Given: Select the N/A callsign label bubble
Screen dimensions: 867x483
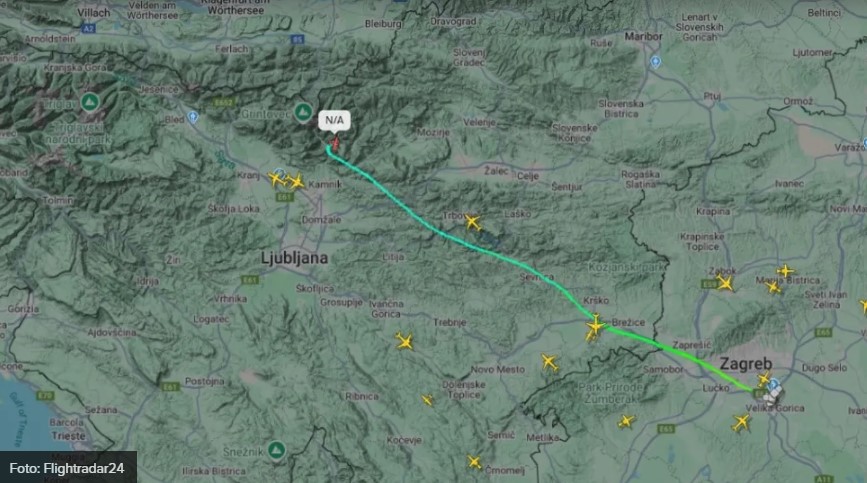Looking at the screenshot, I should click(x=334, y=120).
